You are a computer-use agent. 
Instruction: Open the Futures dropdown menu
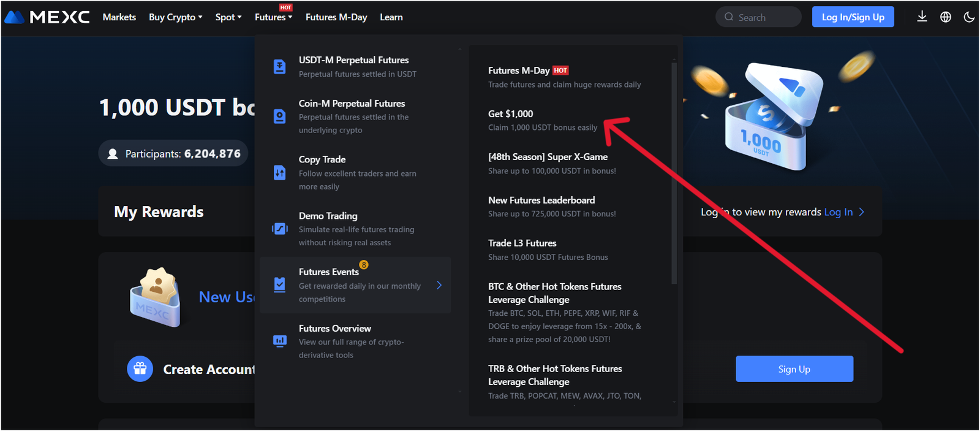(273, 17)
